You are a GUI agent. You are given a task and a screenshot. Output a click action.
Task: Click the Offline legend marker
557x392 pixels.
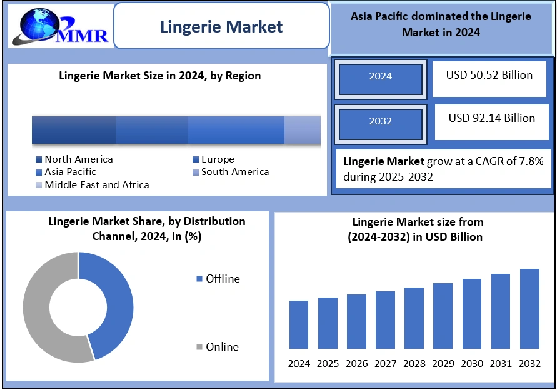click(199, 279)
